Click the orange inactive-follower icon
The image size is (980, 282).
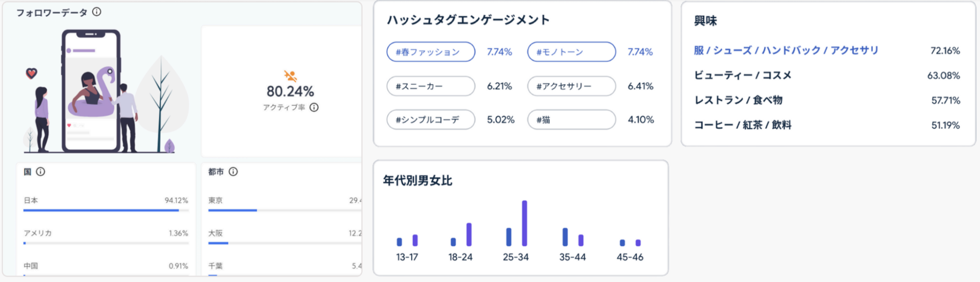(x=290, y=76)
